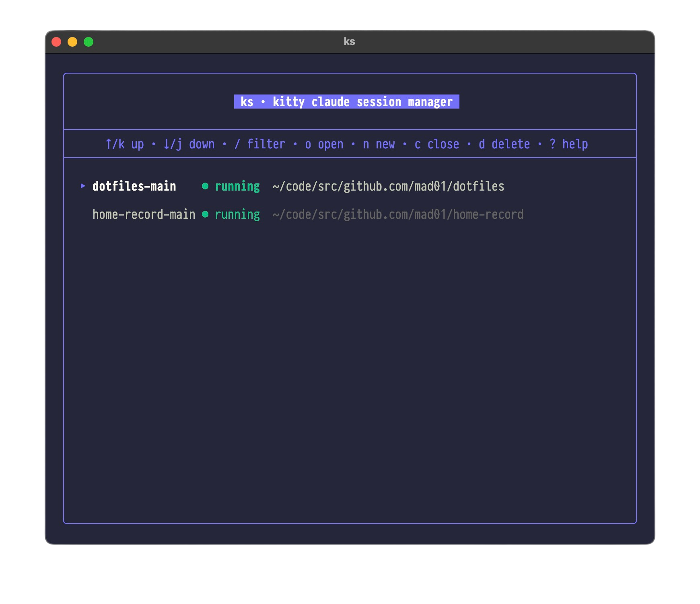
Task: Expand the dotfiles-main session via its triangle marker
Action: point(83,186)
